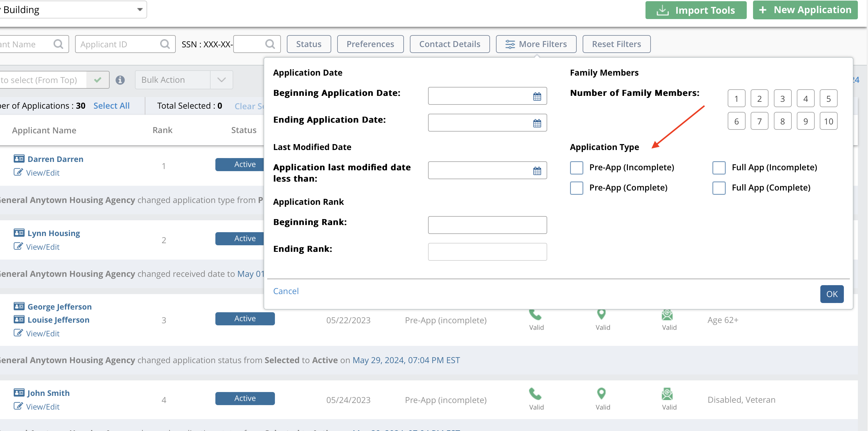868x431 pixels.
Task: Open the Preferences filter
Action: [x=370, y=44]
